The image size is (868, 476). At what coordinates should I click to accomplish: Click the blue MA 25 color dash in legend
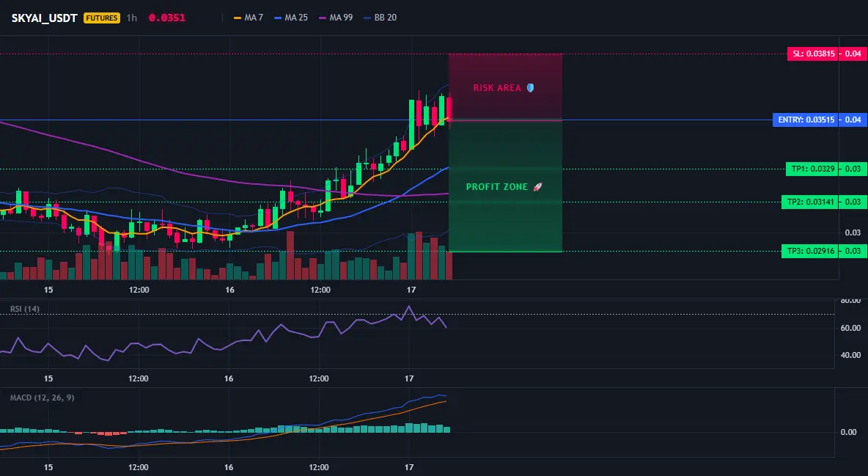coord(278,18)
